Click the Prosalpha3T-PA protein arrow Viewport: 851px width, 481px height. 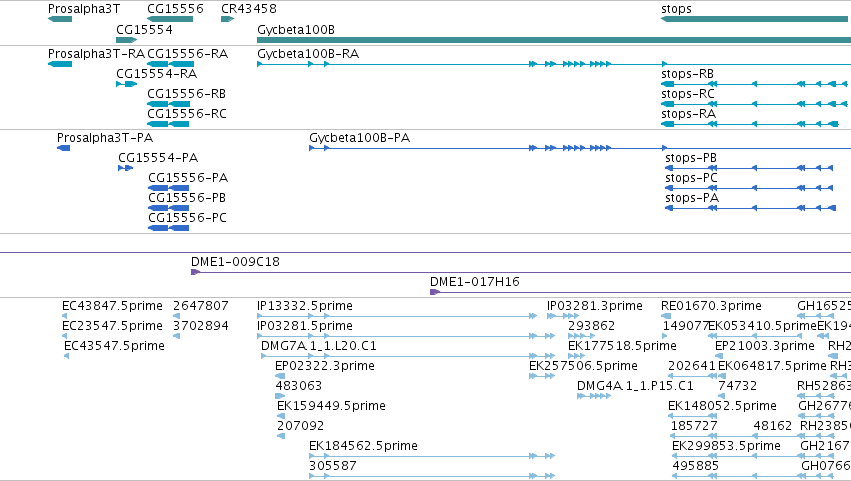click(63, 148)
